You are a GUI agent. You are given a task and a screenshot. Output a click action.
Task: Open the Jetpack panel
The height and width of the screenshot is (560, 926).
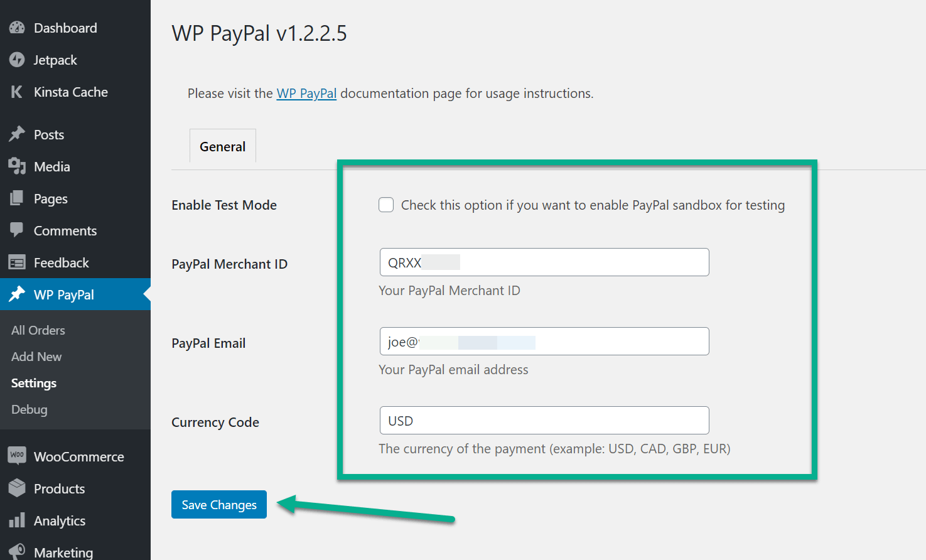55,60
